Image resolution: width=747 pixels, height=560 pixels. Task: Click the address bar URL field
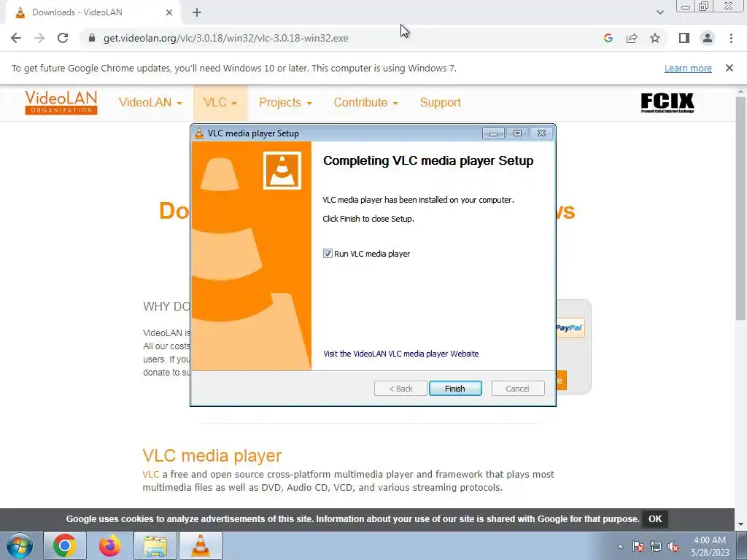click(226, 38)
